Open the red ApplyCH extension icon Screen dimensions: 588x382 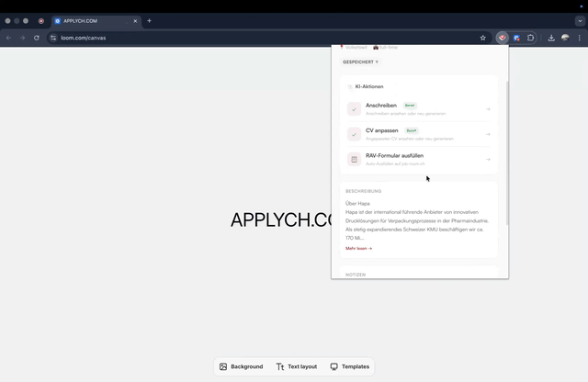tap(503, 38)
